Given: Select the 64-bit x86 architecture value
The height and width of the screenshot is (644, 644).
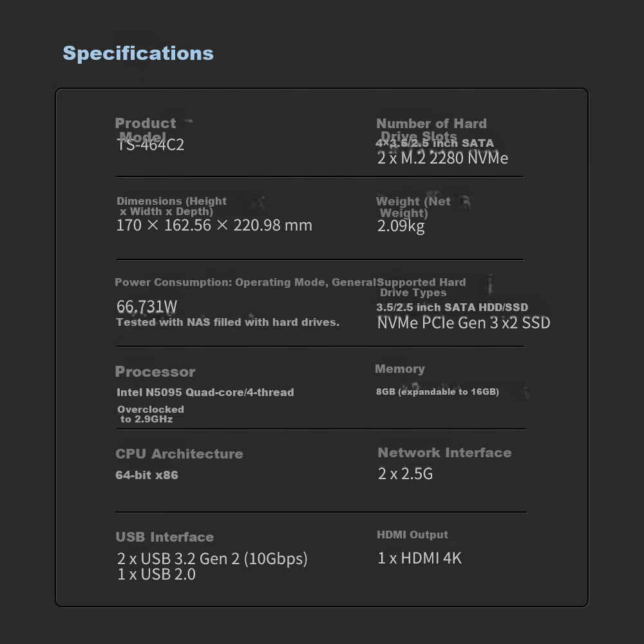Looking at the screenshot, I should tap(147, 475).
